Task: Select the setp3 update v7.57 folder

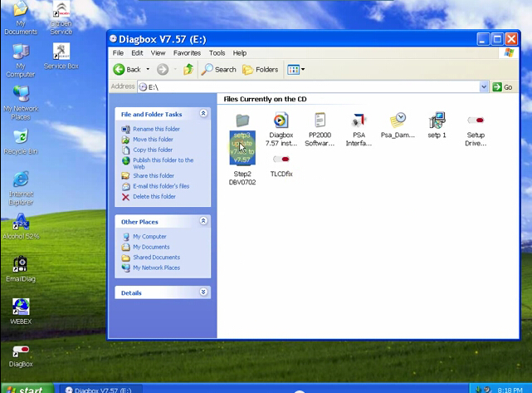Action: [x=242, y=139]
